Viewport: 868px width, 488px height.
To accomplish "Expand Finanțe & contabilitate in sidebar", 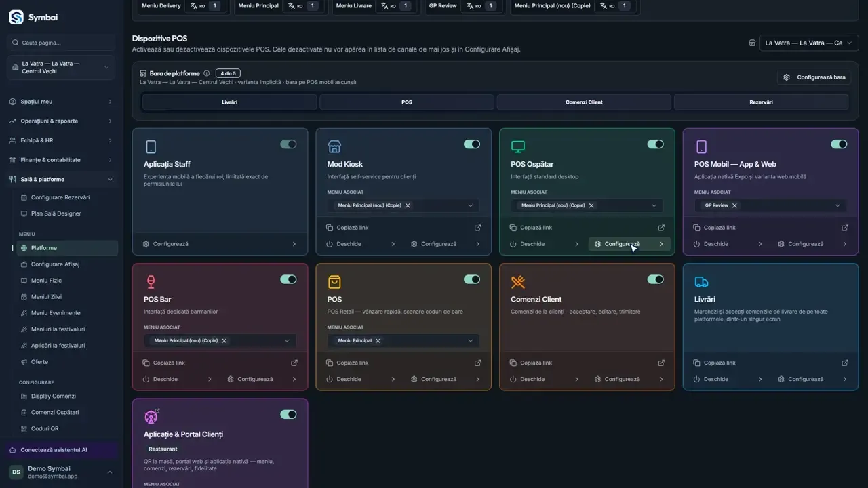I will pyautogui.click(x=61, y=160).
